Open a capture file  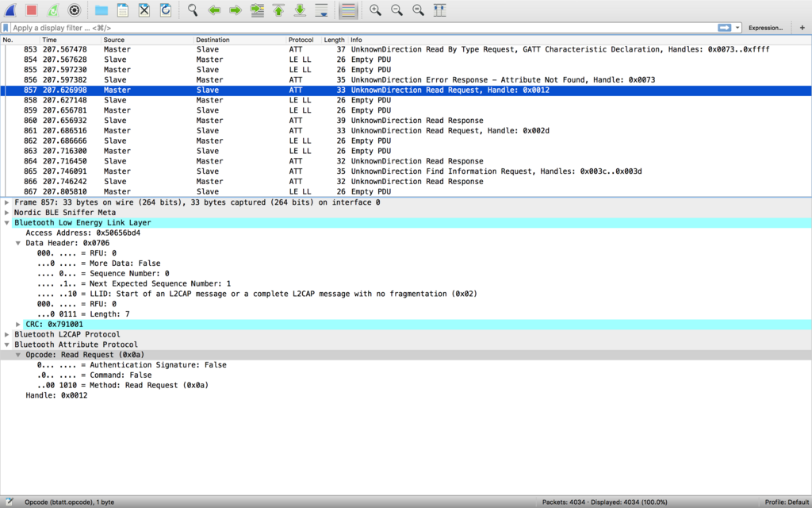click(101, 10)
